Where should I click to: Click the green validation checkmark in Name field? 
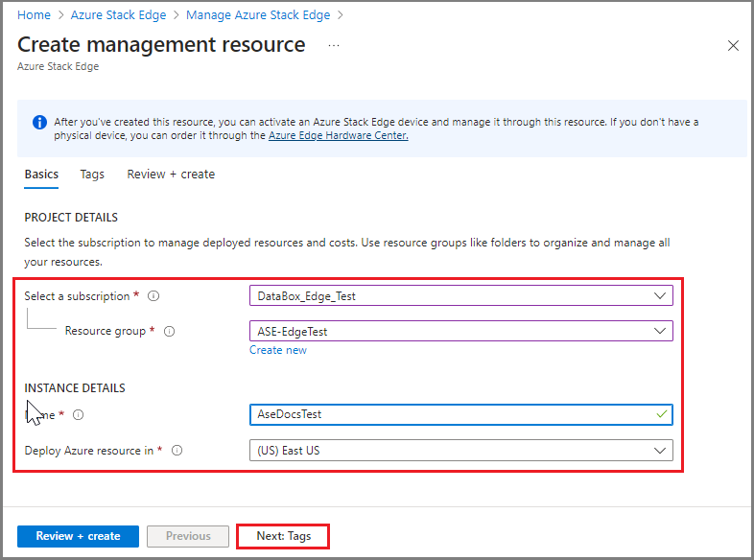662,414
